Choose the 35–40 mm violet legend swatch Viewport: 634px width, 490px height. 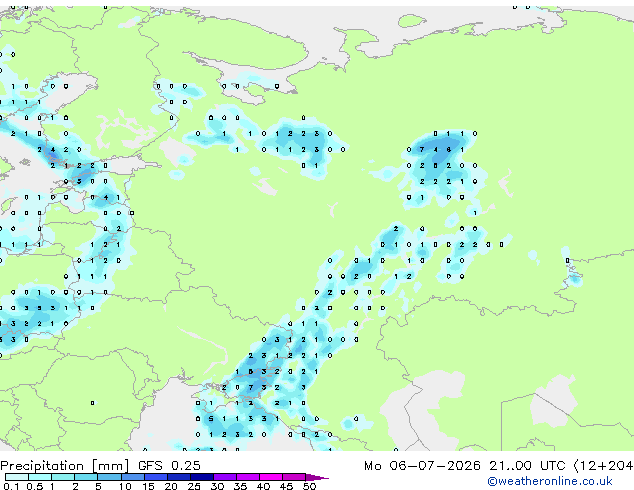[x=248, y=477]
